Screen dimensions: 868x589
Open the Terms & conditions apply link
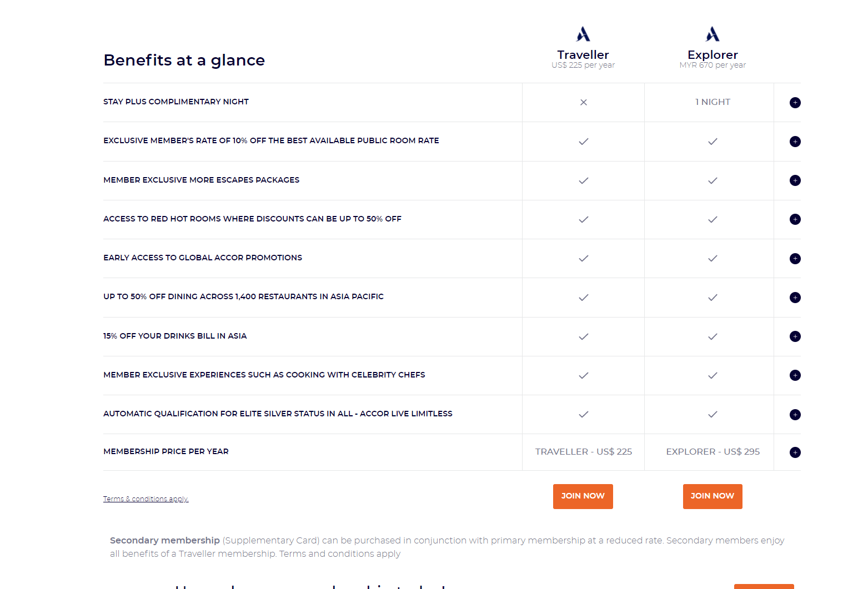(x=146, y=499)
